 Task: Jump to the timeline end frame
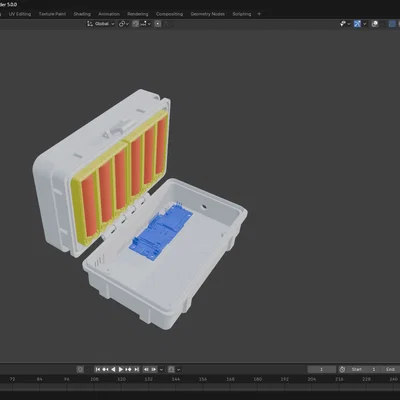(136, 369)
